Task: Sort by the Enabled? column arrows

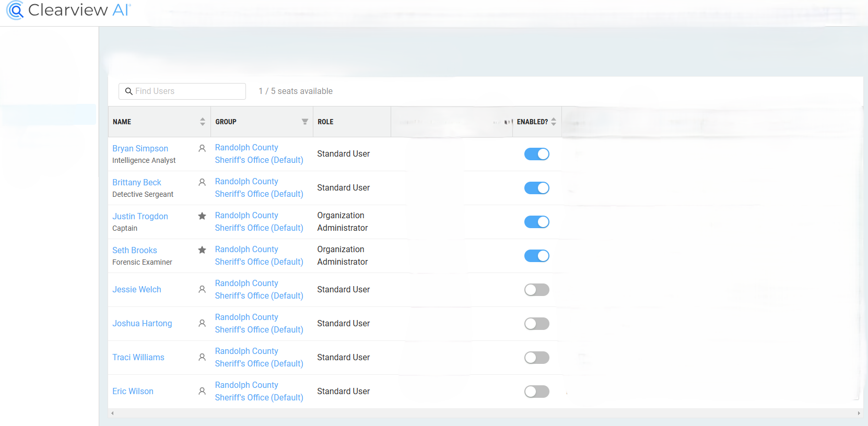Action: [554, 122]
